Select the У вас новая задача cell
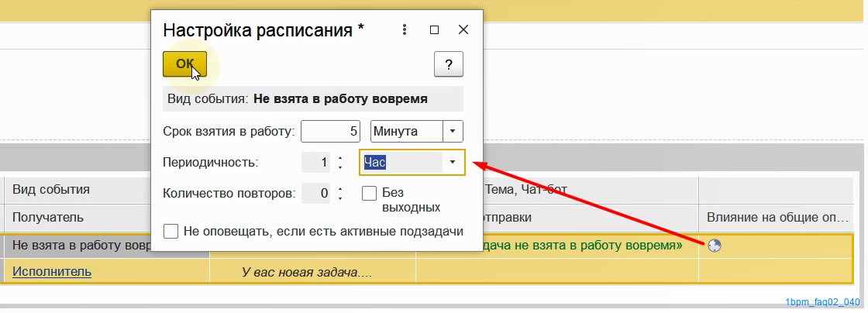The height and width of the screenshot is (313, 868). tap(312, 272)
